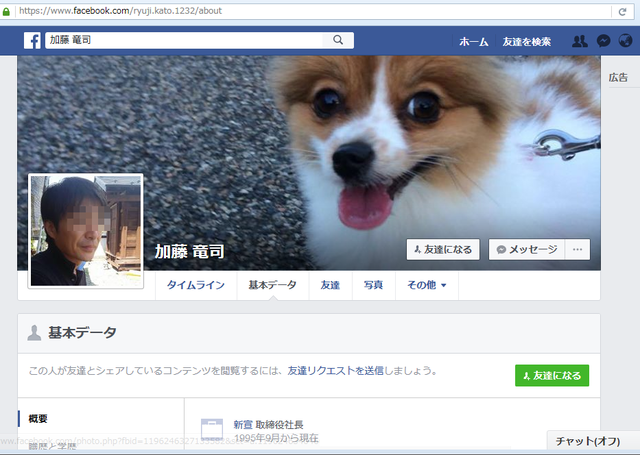
Task: Open the profile picture thumbnail
Action: [x=86, y=231]
